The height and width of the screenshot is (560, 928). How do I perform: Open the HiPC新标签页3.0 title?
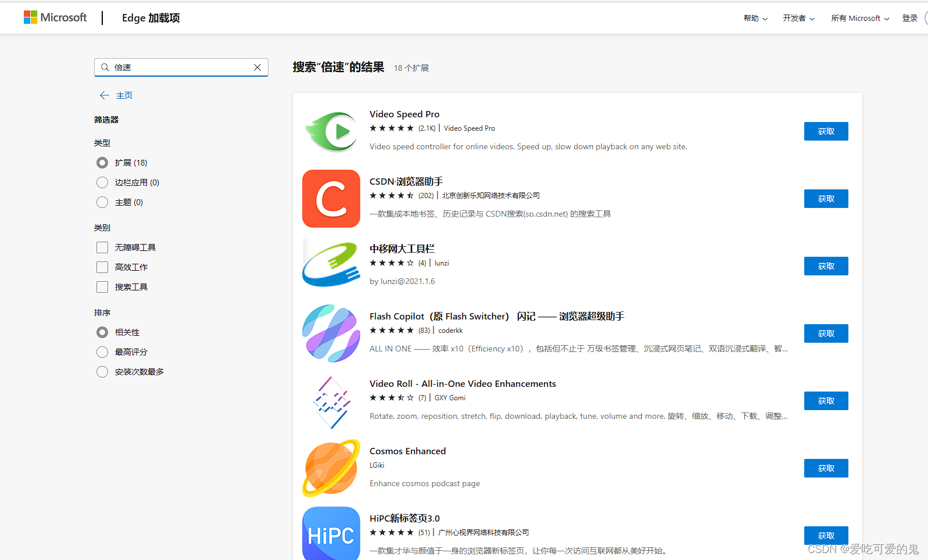pyautogui.click(x=404, y=518)
